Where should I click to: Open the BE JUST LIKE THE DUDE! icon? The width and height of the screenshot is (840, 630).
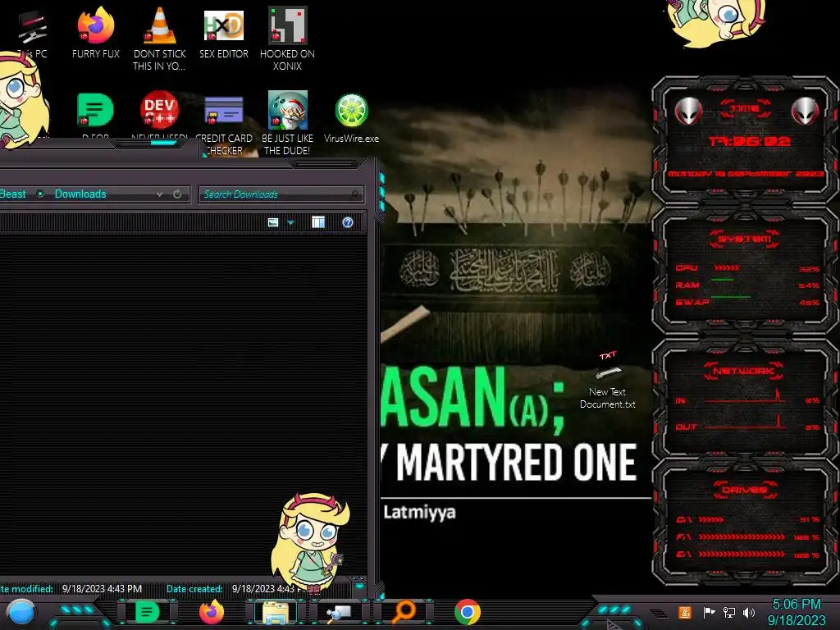coord(287,123)
